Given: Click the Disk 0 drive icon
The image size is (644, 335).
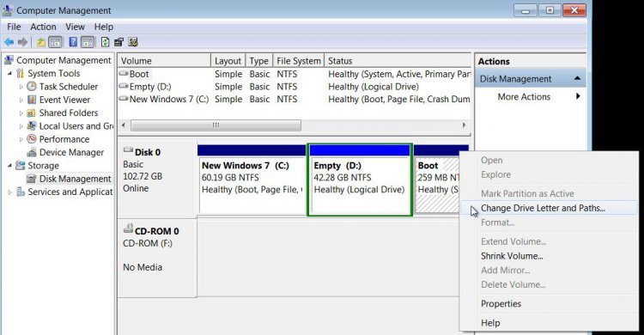Looking at the screenshot, I should pyautogui.click(x=129, y=150).
